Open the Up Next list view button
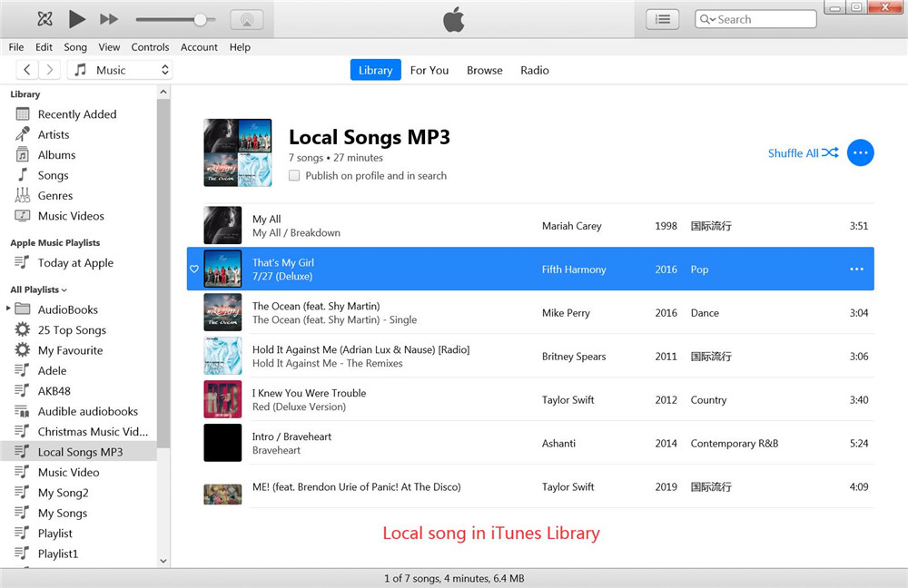This screenshot has height=588, width=908. pyautogui.click(x=663, y=20)
